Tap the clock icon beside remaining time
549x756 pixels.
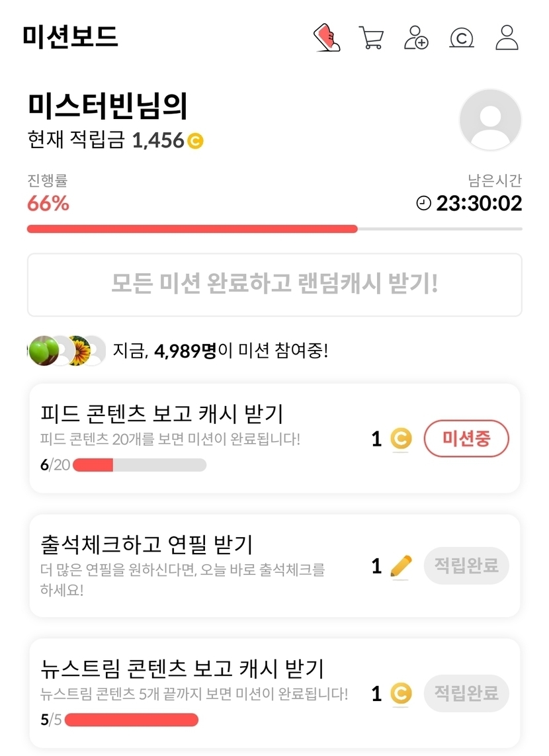[423, 204]
